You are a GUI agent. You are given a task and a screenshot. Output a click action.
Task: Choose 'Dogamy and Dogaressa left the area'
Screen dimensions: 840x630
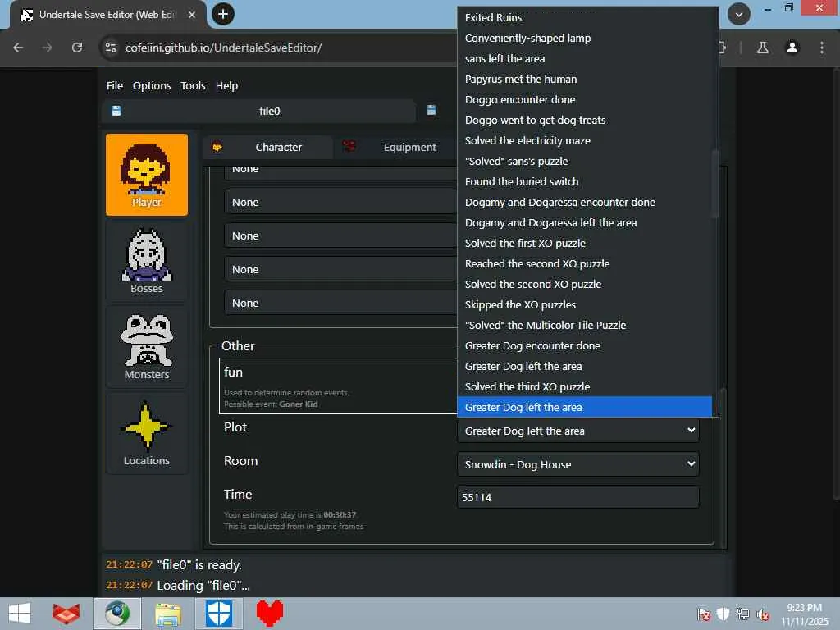pos(584,223)
